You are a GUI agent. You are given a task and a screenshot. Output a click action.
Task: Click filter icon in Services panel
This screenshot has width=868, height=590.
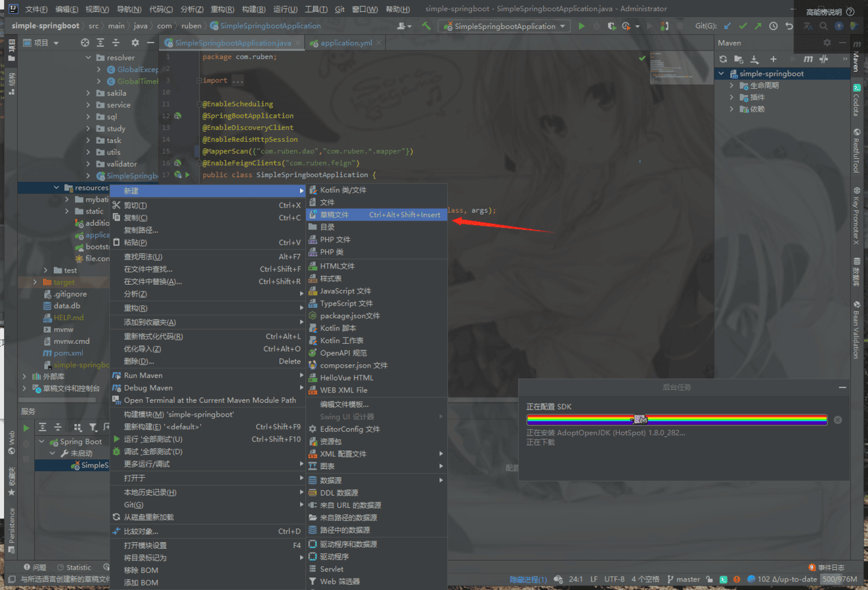point(93,427)
